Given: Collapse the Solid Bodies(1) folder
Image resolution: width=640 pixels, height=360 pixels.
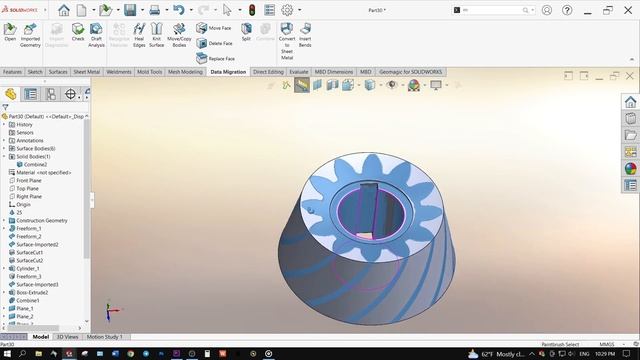Looking at the screenshot, I should point(4,156).
